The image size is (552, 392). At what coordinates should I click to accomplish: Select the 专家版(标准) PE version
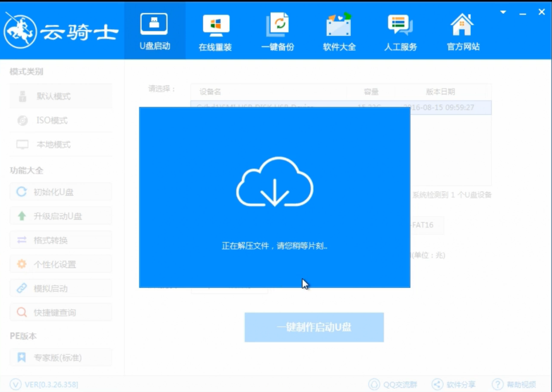[x=61, y=358]
